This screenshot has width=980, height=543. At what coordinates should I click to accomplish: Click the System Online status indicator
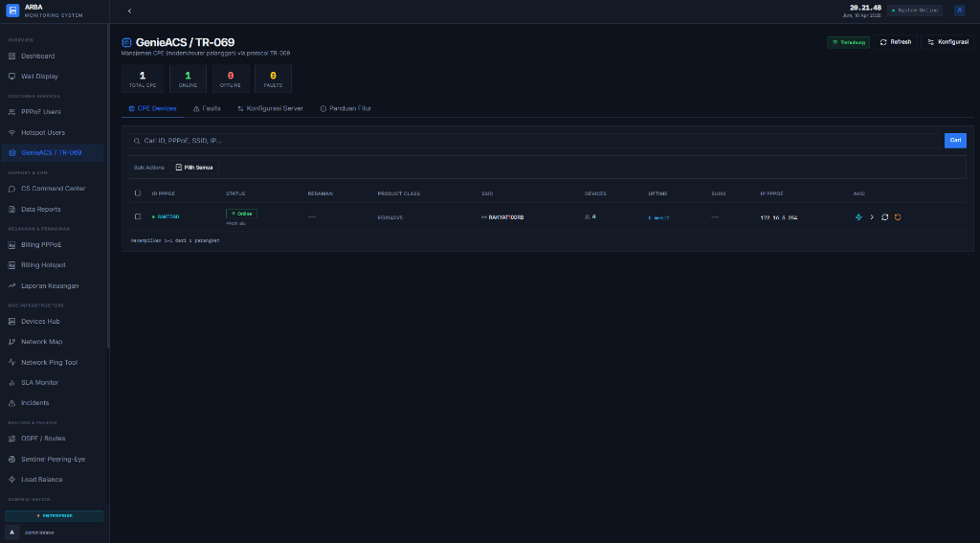[914, 10]
